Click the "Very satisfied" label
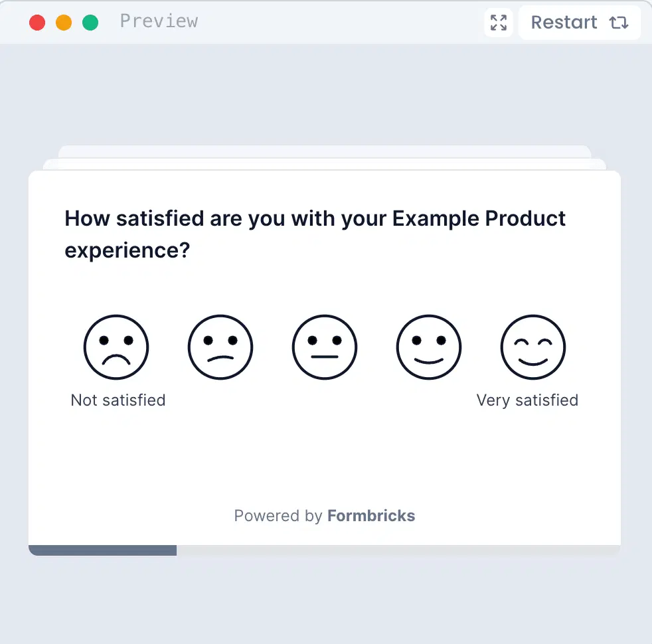Viewport: 652px width, 644px height. (x=527, y=400)
